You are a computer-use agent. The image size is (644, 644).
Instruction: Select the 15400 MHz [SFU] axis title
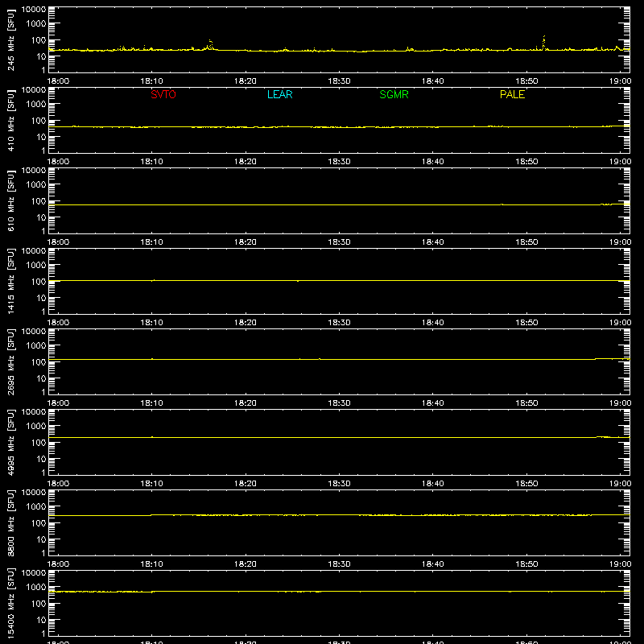pos(10,603)
